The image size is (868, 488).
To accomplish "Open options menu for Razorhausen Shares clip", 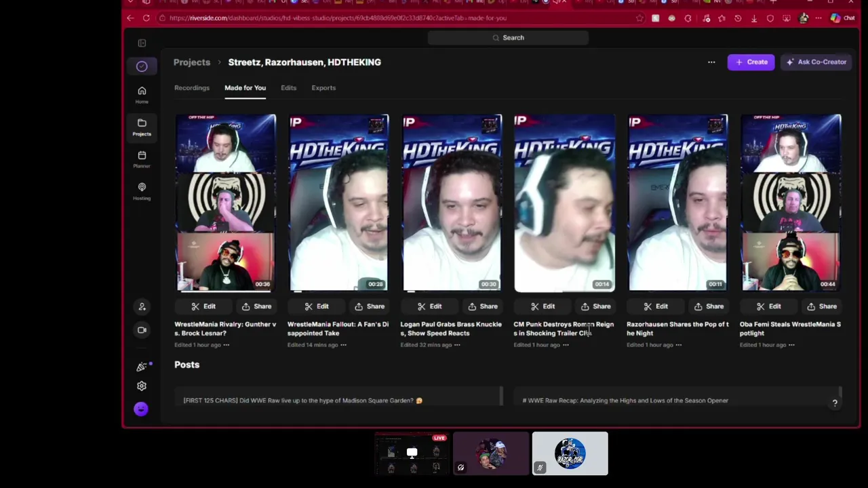I will [x=679, y=345].
